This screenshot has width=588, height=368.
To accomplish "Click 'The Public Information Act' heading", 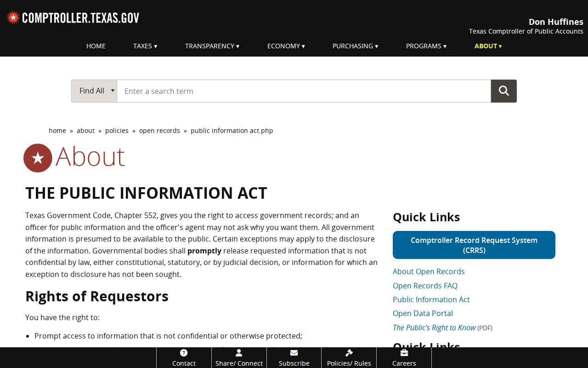I will coord(146,193).
